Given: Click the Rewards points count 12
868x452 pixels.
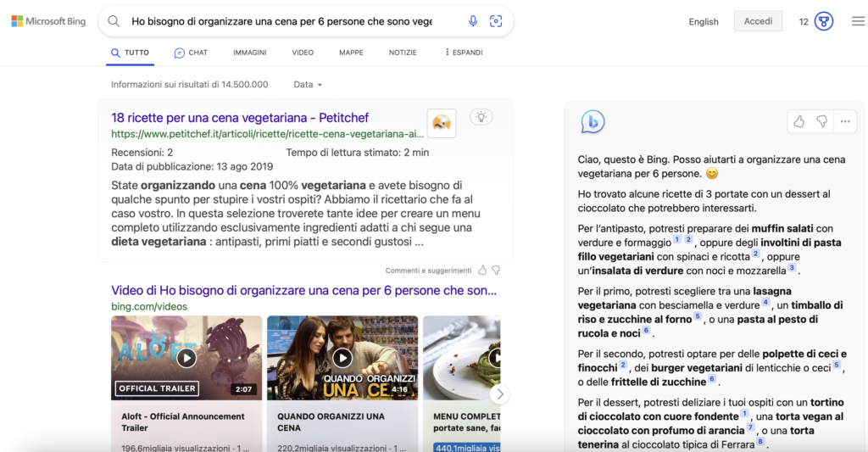Looking at the screenshot, I should click(x=804, y=21).
